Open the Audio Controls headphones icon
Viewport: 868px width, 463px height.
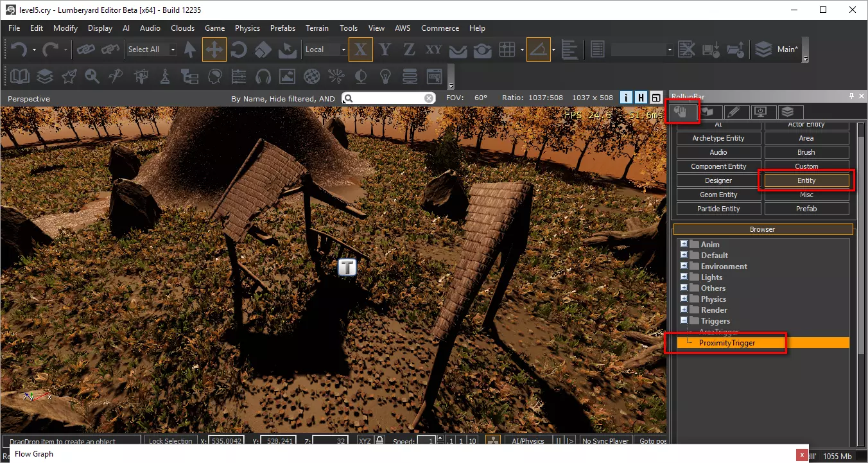tap(263, 77)
